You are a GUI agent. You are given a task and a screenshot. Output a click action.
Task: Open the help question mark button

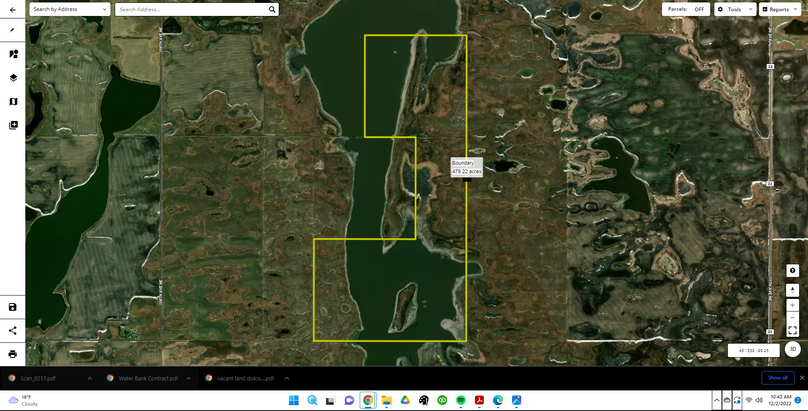coord(792,271)
